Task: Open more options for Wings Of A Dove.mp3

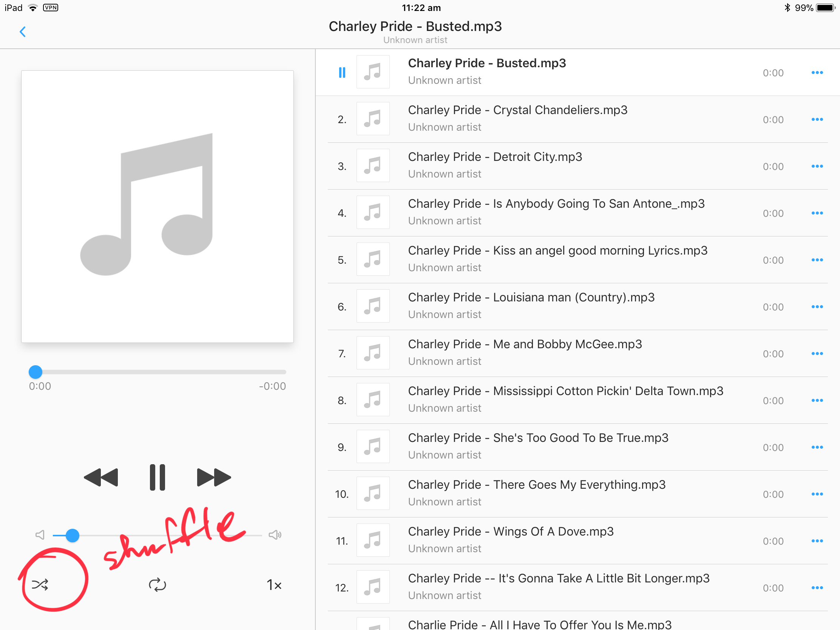Action: 817,541
